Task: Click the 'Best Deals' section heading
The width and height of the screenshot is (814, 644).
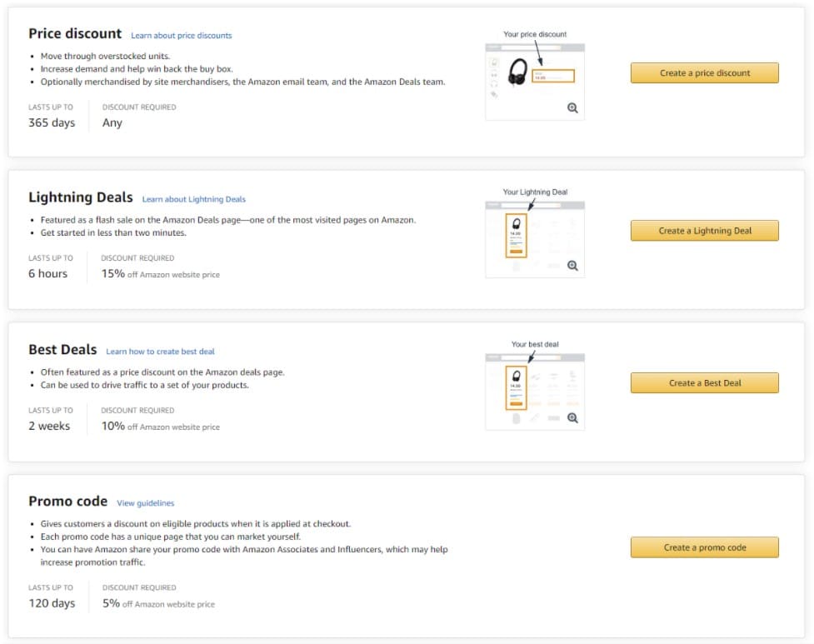Action: 62,350
